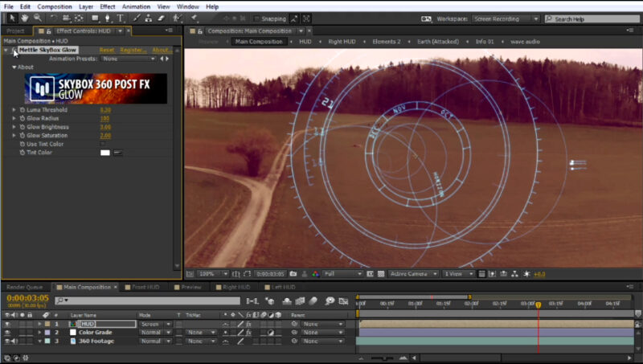The height and width of the screenshot is (364, 643).
Task: Select the Horizontal Type tool
Action: click(121, 18)
